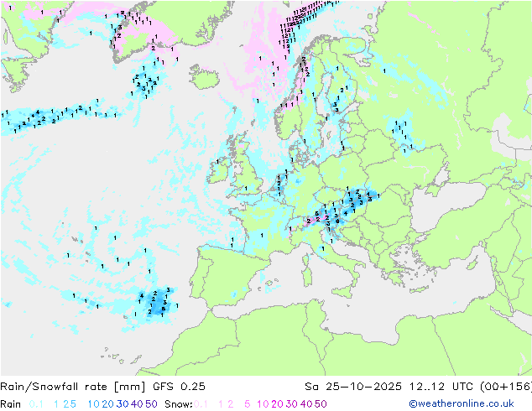532x411 pixels.
Task: Click the 'Rain/Snowfall rate [mm]' title text
Action: point(73,387)
